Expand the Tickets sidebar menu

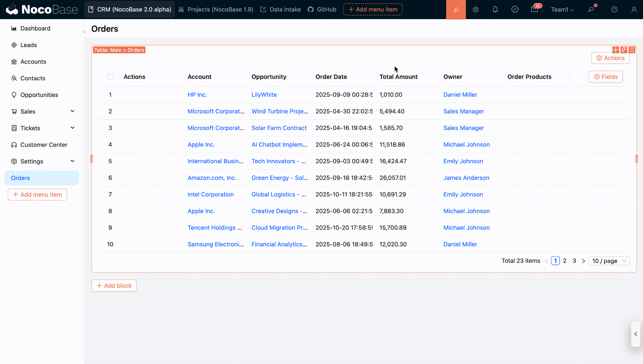point(72,128)
